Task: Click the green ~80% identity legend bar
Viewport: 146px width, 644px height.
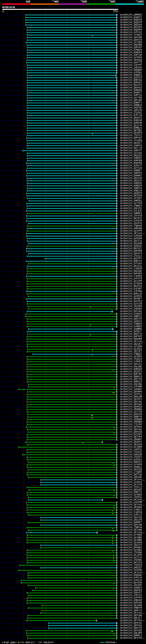Action: [101, 4]
